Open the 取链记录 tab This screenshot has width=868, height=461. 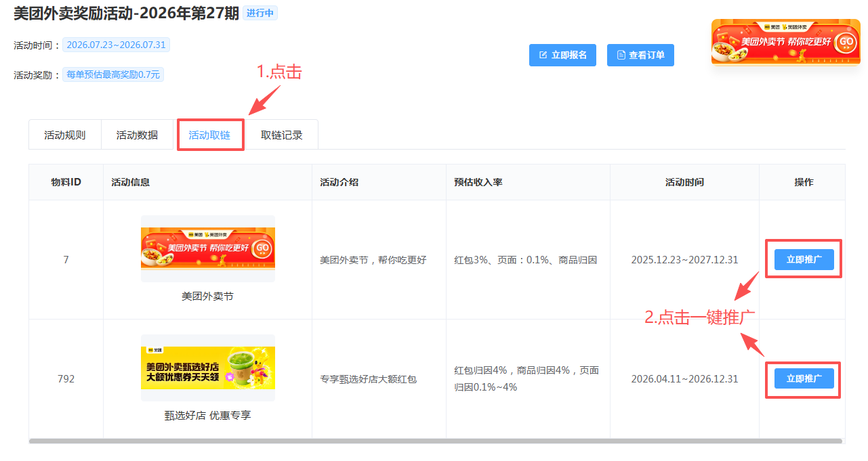(x=282, y=135)
